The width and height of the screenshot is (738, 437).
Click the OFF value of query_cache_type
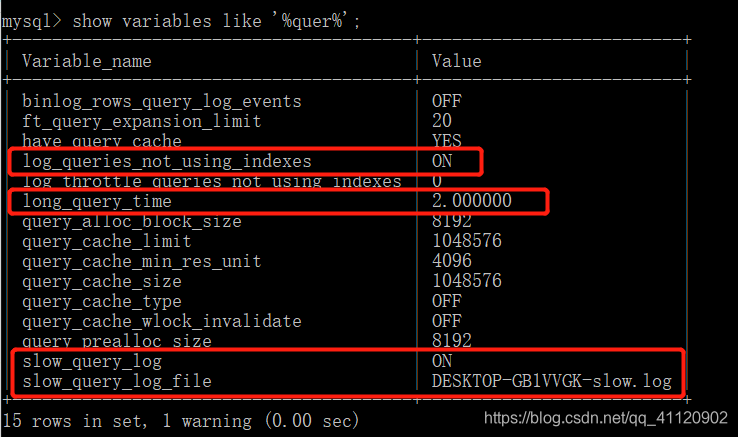point(447,301)
